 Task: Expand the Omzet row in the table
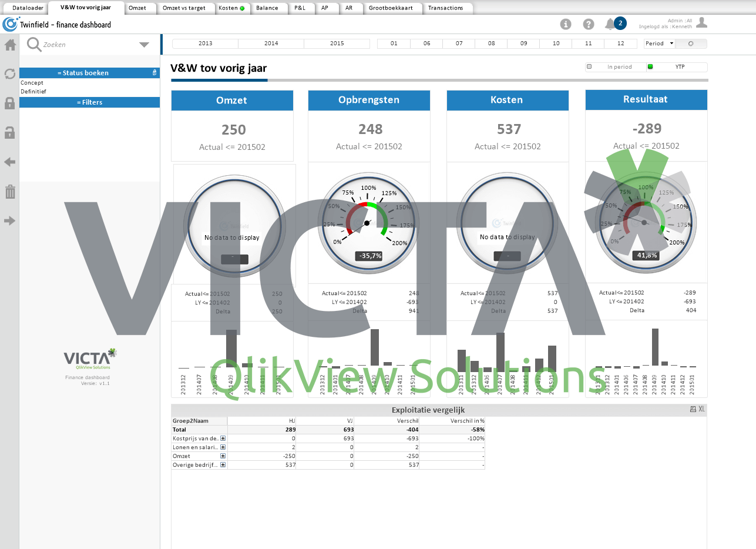223,456
